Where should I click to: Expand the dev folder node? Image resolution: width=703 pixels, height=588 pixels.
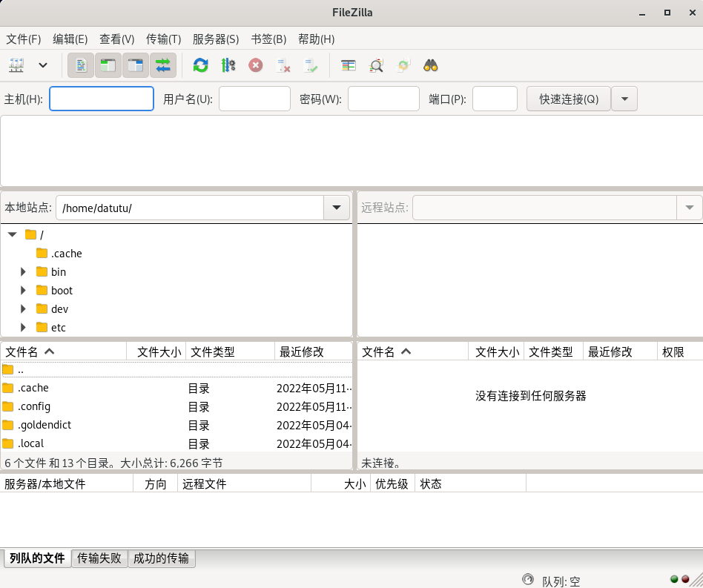[23, 308]
